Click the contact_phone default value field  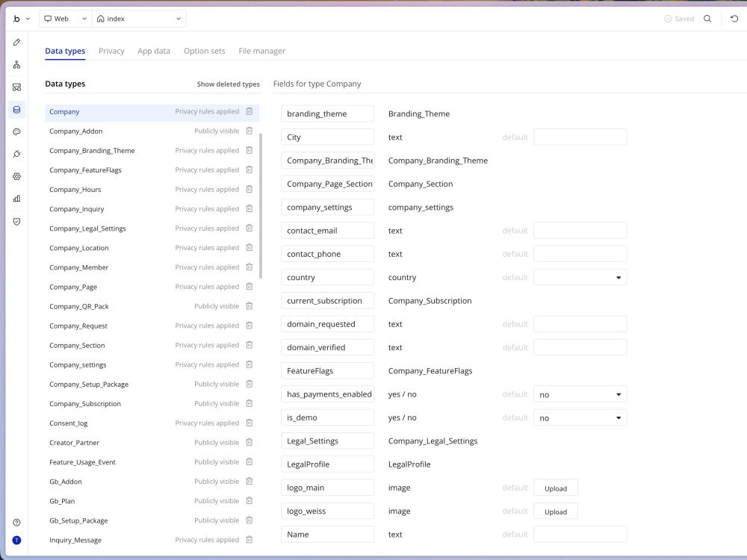(x=580, y=254)
